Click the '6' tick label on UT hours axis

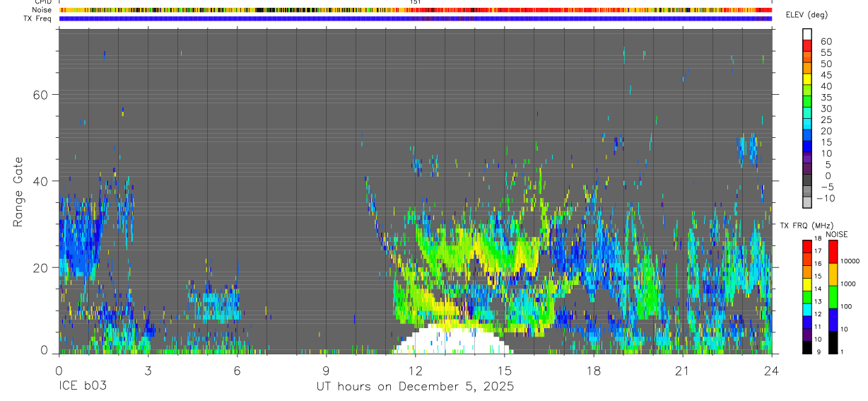(x=237, y=370)
